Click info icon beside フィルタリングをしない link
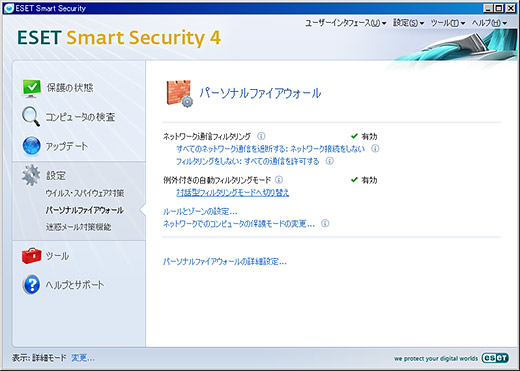This screenshot has width=520, height=371. (x=330, y=161)
